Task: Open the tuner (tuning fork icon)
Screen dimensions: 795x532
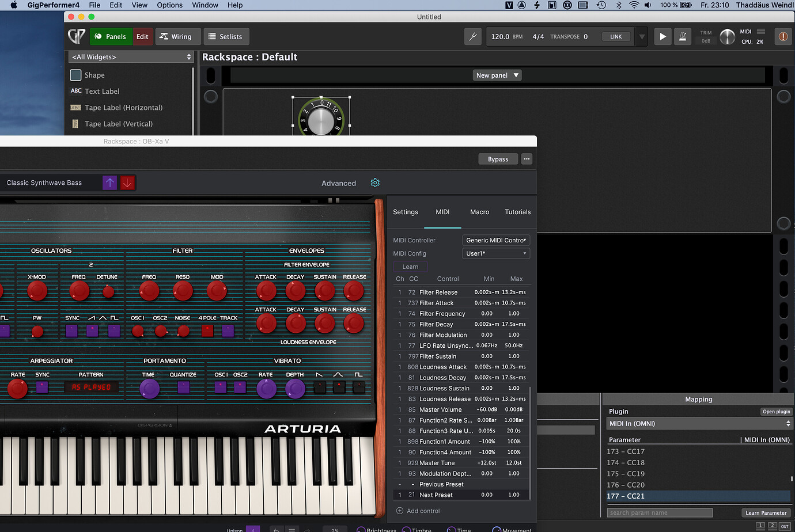Action: click(473, 36)
